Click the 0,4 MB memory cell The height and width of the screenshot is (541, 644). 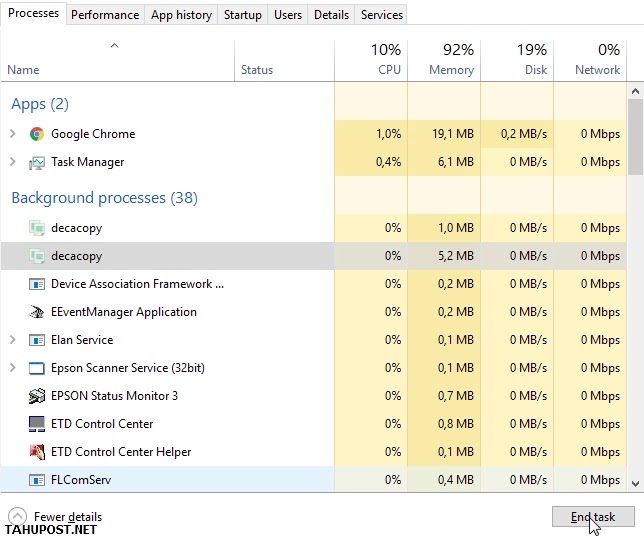(x=444, y=480)
